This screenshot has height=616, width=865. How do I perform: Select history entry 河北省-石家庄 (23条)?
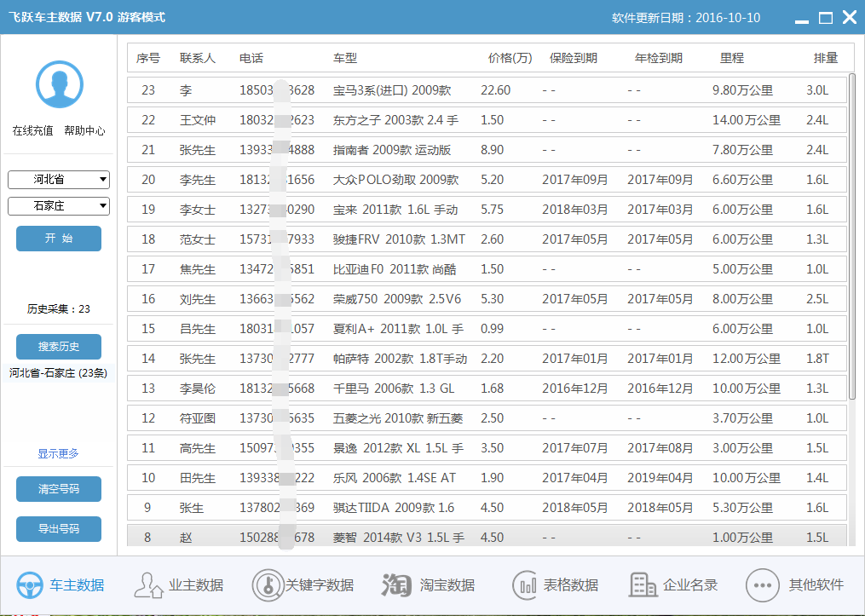pyautogui.click(x=59, y=373)
